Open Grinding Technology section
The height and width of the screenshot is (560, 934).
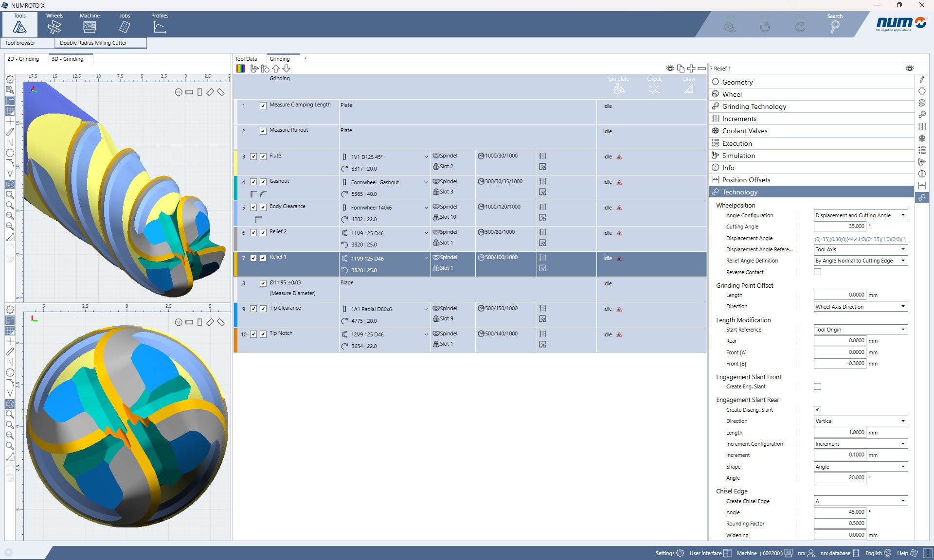[754, 106]
